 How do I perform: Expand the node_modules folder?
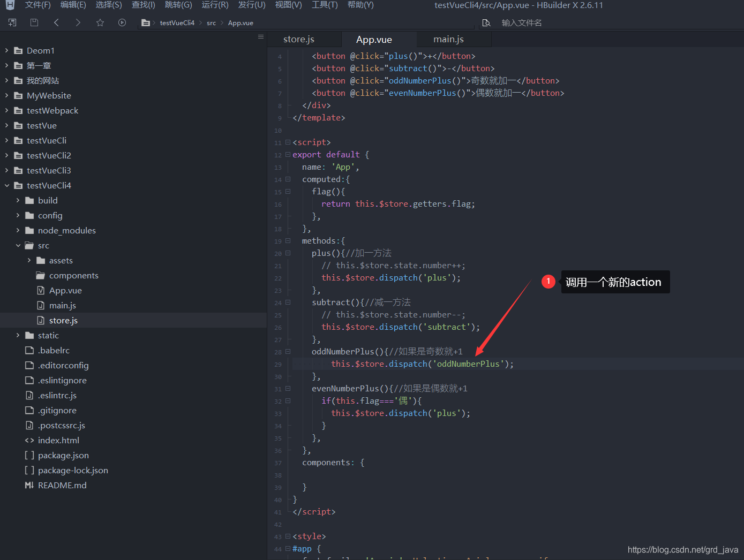18,230
